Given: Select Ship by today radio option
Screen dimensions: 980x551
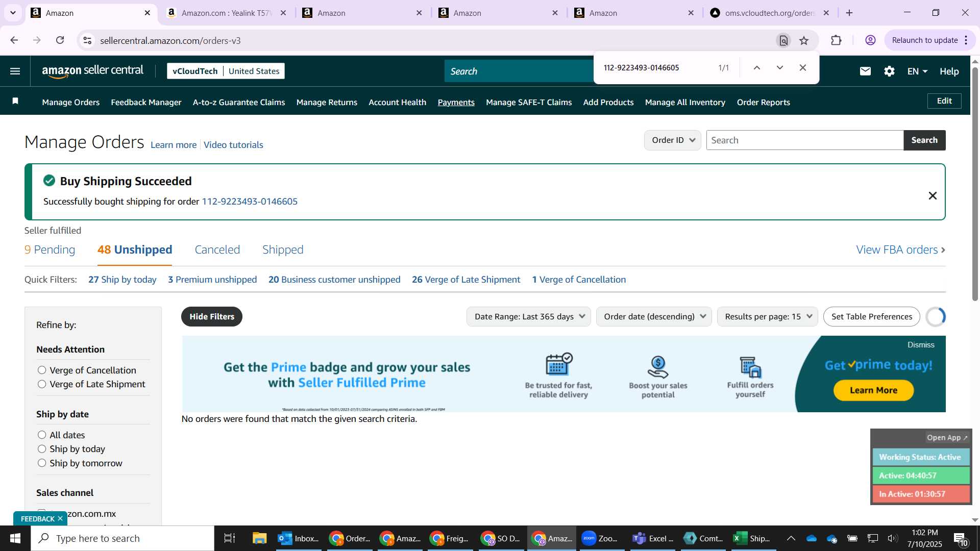Looking at the screenshot, I should click(x=42, y=449).
